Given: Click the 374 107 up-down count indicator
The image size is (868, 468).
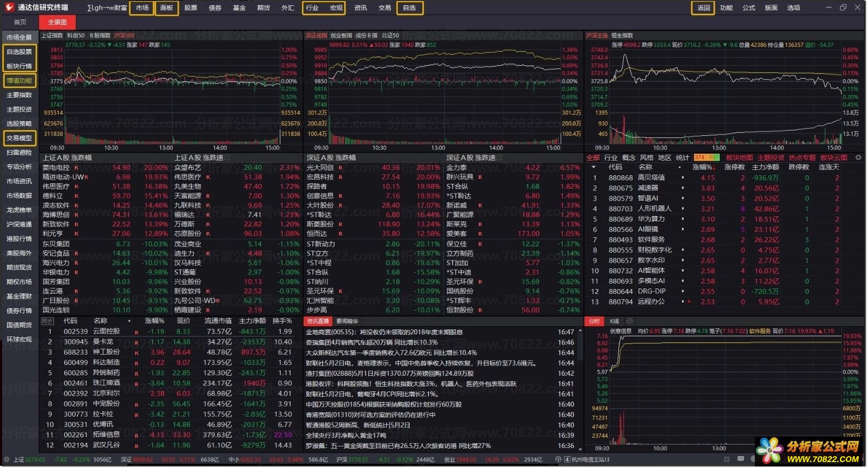Looking at the screenshot, I should 706,157.
